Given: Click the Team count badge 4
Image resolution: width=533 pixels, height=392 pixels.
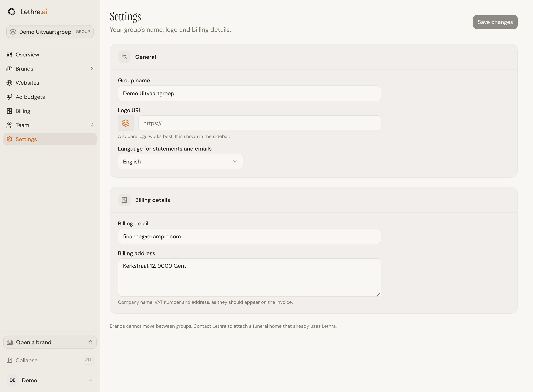Looking at the screenshot, I should pos(92,125).
